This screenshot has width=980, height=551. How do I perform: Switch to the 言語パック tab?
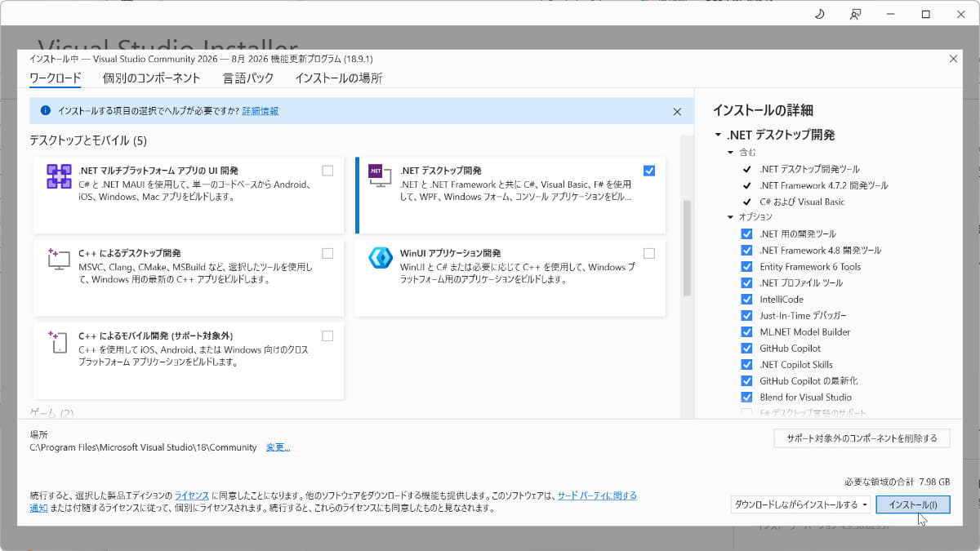pyautogui.click(x=248, y=78)
